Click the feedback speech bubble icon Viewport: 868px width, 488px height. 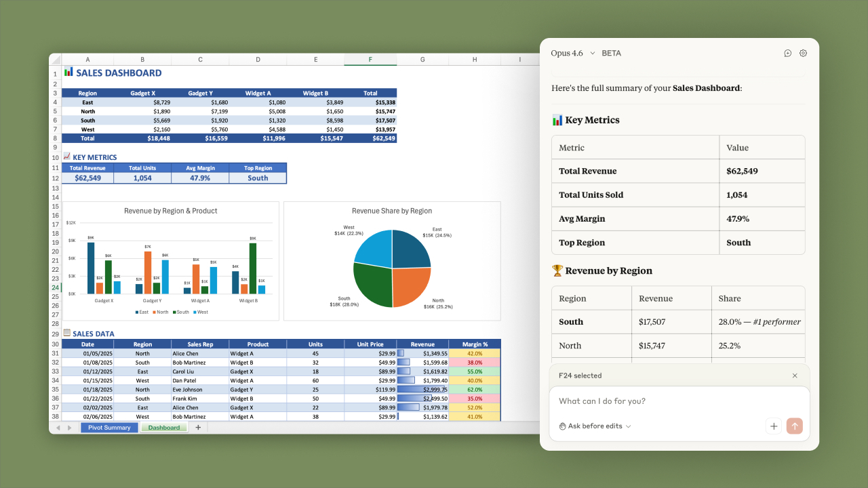pos(787,53)
